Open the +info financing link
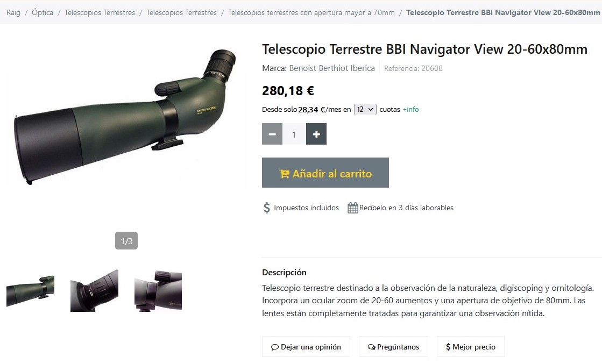Image resolution: width=602 pixels, height=364 pixels. point(410,109)
